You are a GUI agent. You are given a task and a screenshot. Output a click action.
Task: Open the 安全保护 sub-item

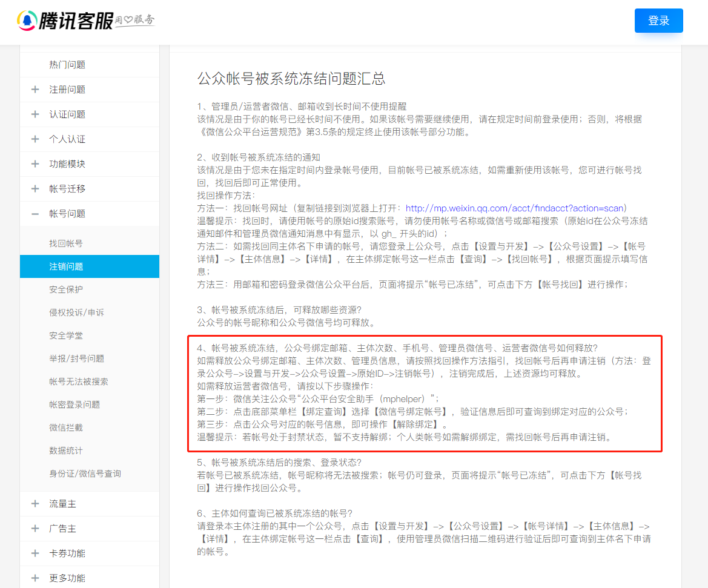tap(66, 289)
